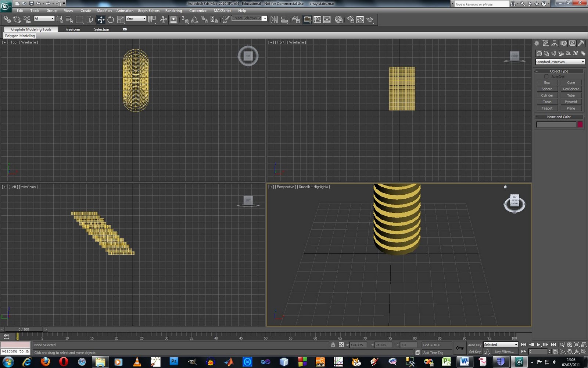The width and height of the screenshot is (588, 368).
Task: Click the Unlink Selection tool
Action: coord(17,20)
